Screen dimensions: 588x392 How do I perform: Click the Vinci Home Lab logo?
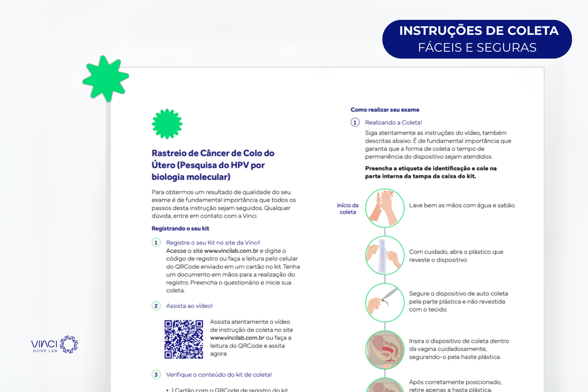click(54, 345)
